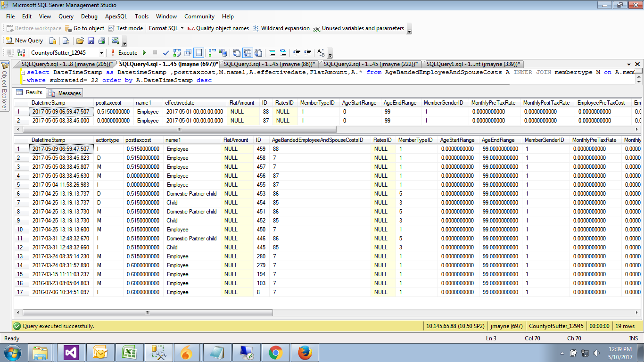Display the Estimated Execution Plan

(x=177, y=53)
